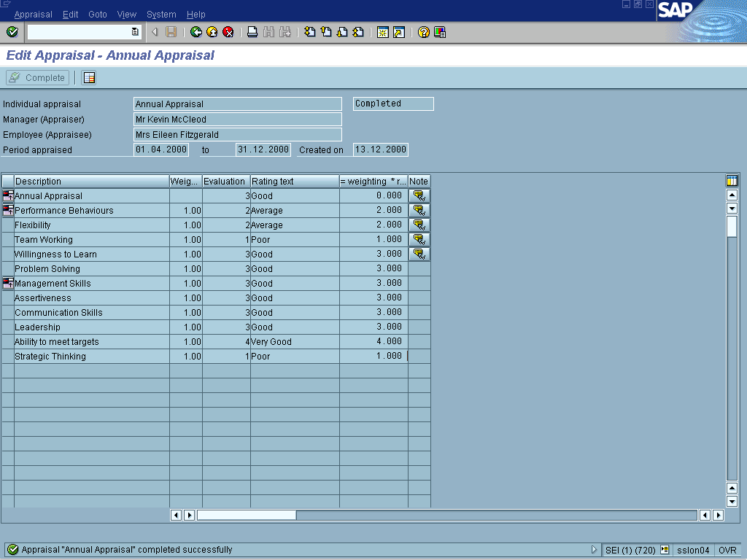Click the Leadership description cell
The width and height of the screenshot is (747, 560).
click(91, 327)
